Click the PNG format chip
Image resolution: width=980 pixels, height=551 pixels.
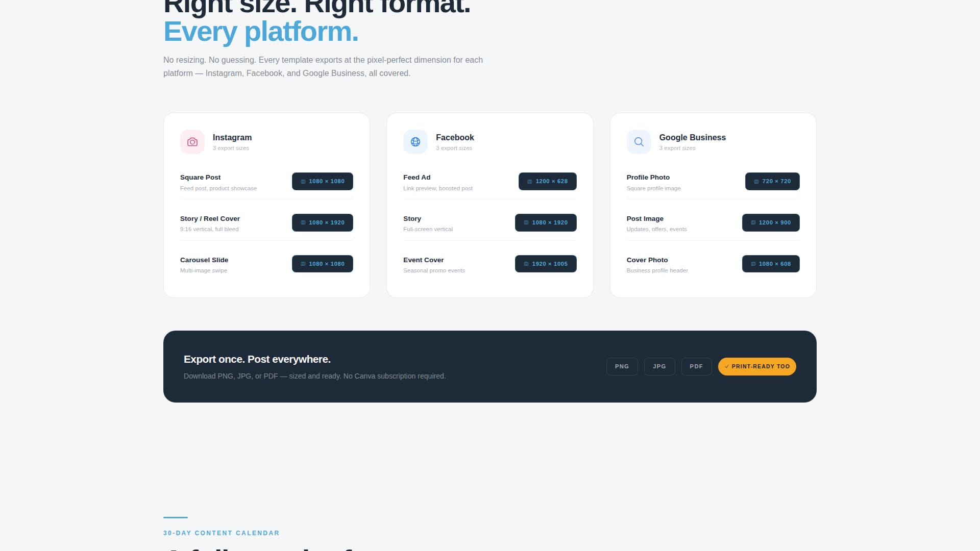622,366
